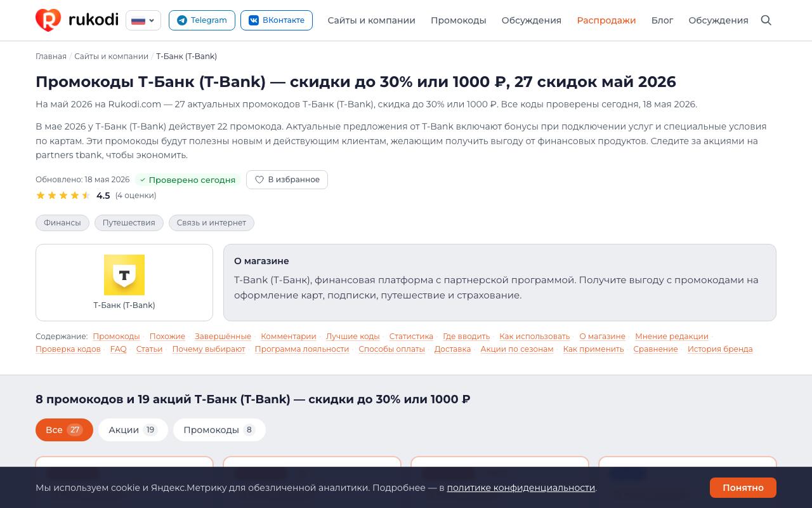Viewport: 812px width, 508px height.
Task: Click the 4.5 rating value
Action: point(103,196)
